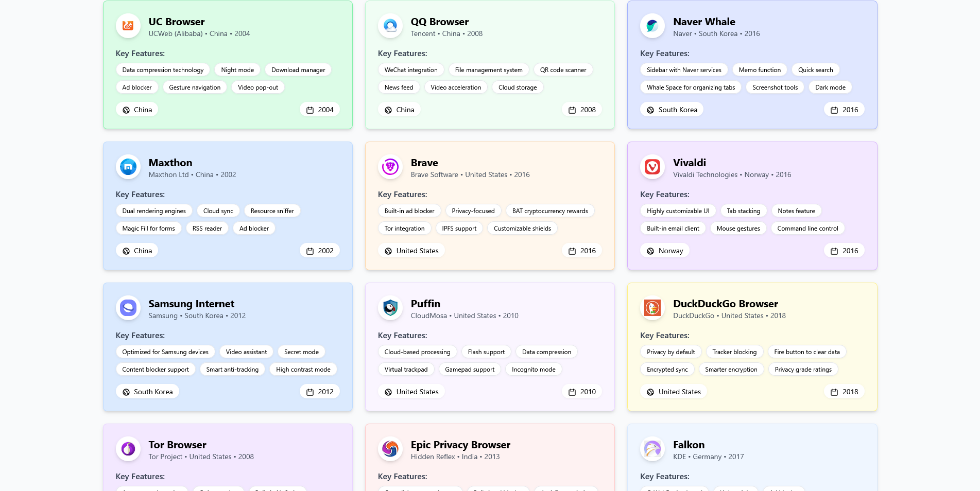Click the UC Browser app logo icon

coord(128,26)
